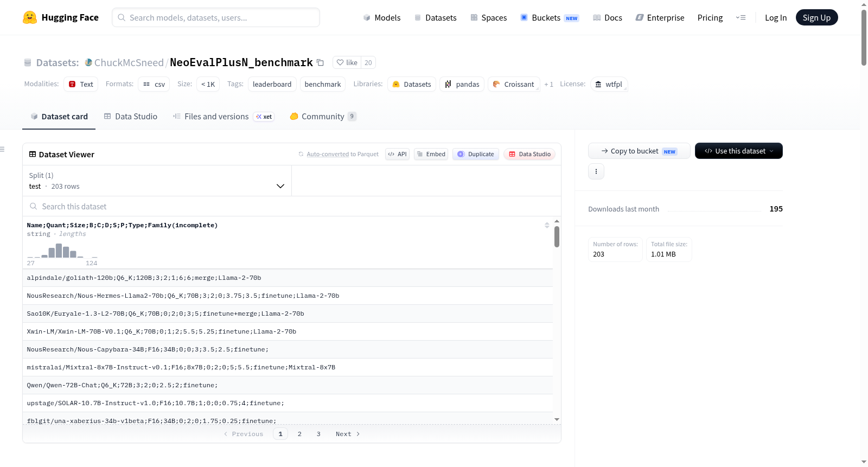Open the left sidebar table of contents icon
Screen dimensions: 868x467
2,149
